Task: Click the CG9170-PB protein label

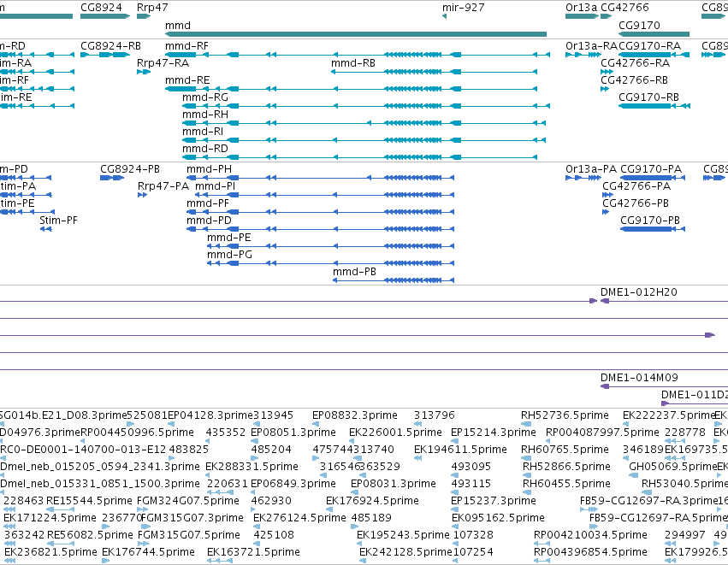Action: [650, 221]
